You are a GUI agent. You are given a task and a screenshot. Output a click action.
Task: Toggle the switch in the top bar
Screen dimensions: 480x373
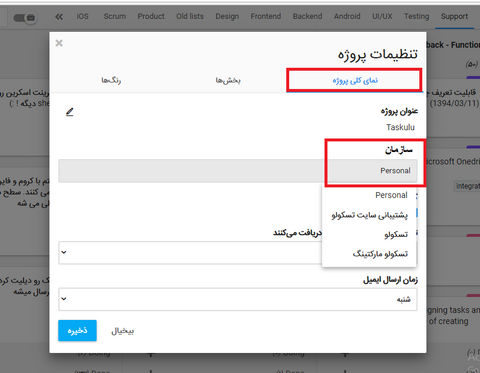pyautogui.click(x=25, y=18)
